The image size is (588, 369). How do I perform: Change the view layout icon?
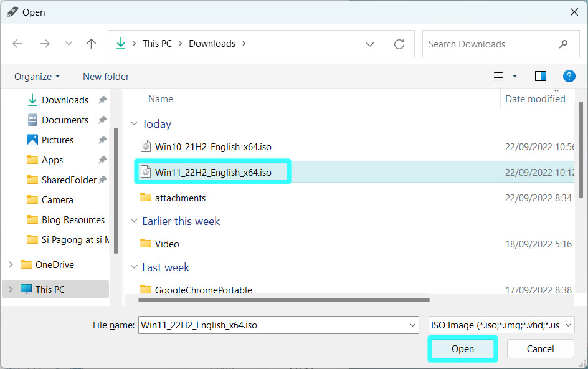click(498, 76)
